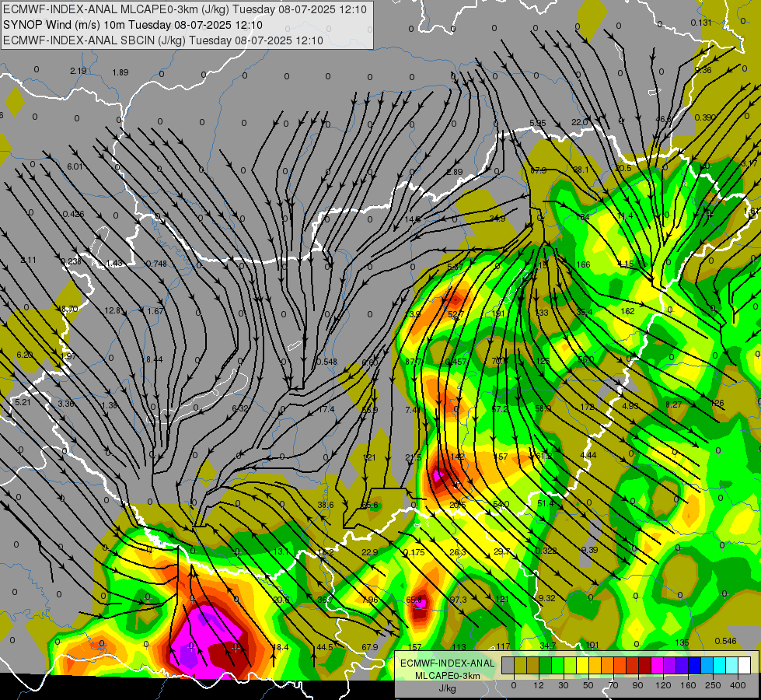Click the purple legend swatch after magenta
The image size is (761, 700).
tap(670, 665)
